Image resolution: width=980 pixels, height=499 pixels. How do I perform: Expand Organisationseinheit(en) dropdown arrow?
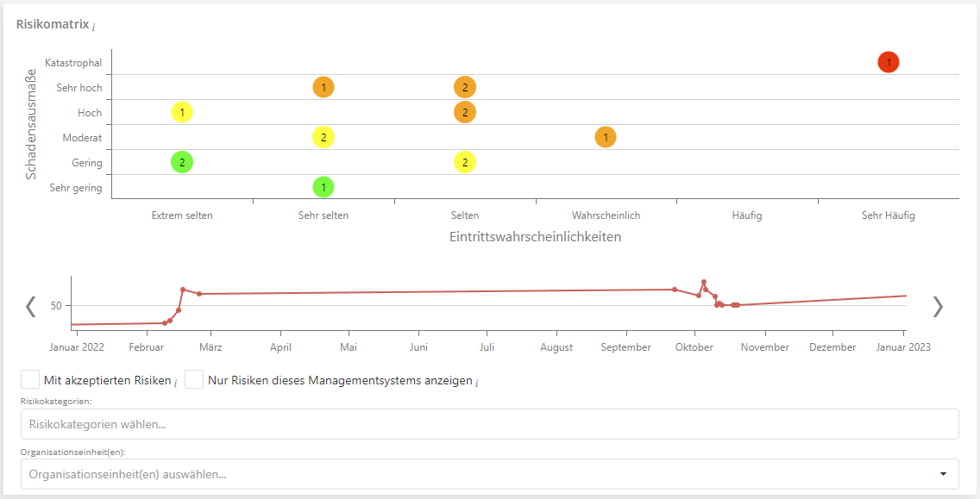[943, 474]
